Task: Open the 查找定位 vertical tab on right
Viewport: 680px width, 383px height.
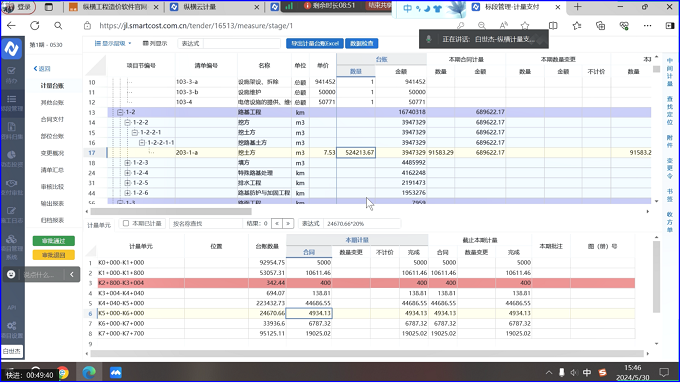Action: (670, 110)
